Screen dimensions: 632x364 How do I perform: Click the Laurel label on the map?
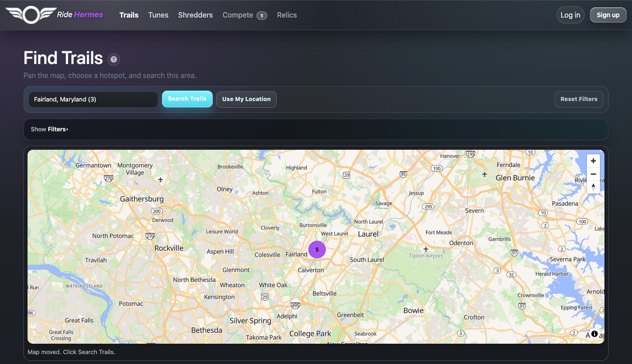pyautogui.click(x=368, y=234)
